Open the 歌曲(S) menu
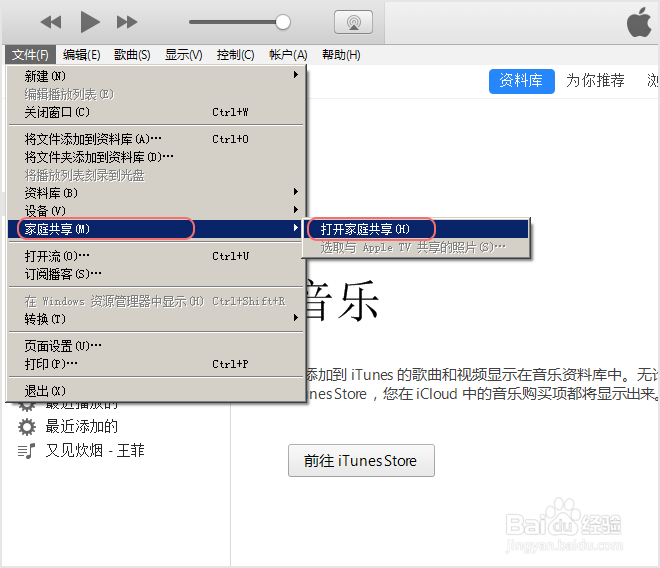This screenshot has height=568, width=660. click(132, 55)
